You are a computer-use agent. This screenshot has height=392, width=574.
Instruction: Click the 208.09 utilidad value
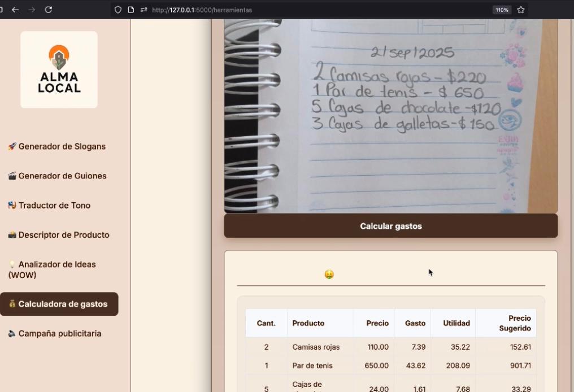coord(458,365)
